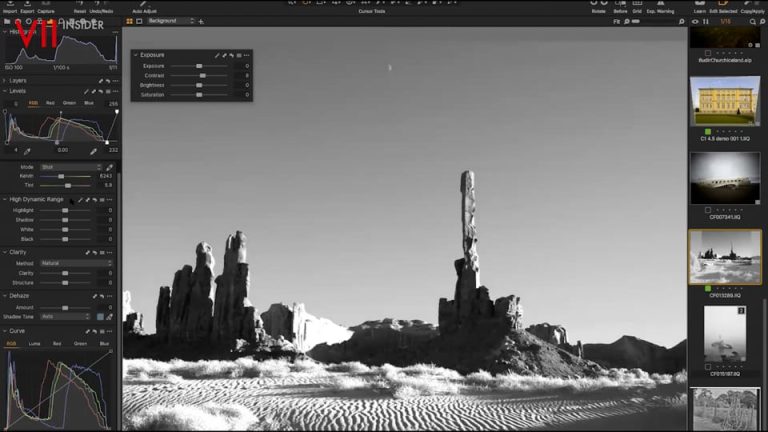768x432 pixels.
Task: Collapse the Levels panel
Action: pyautogui.click(x=4, y=92)
